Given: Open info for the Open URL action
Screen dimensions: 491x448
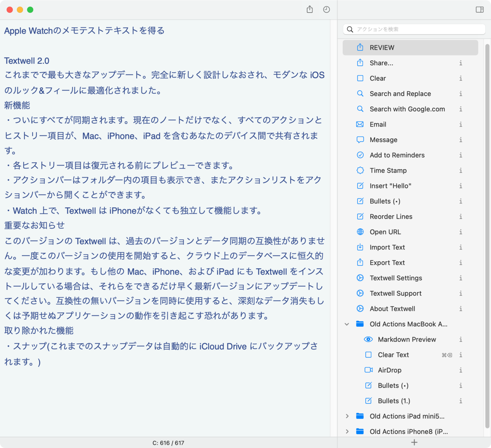Looking at the screenshot, I should [461, 232].
